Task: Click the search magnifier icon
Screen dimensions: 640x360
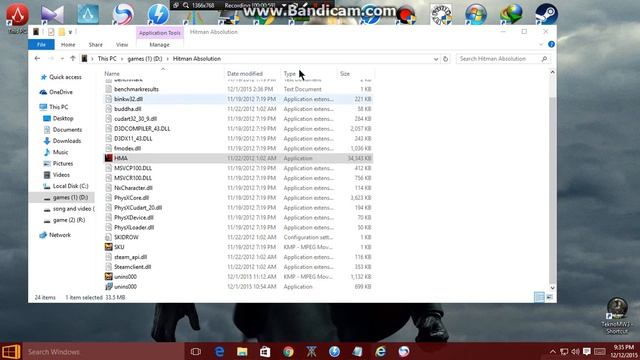Action: tap(544, 59)
